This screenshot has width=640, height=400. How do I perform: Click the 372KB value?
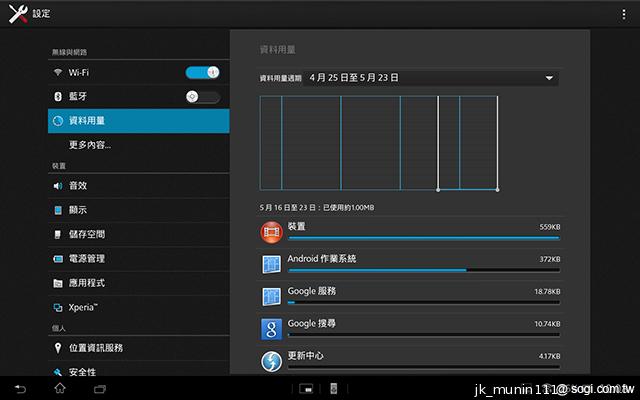550,259
